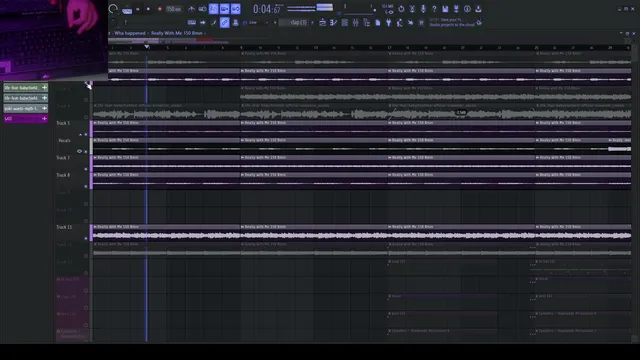Click the stamp icon next to link

[x=236, y=22]
